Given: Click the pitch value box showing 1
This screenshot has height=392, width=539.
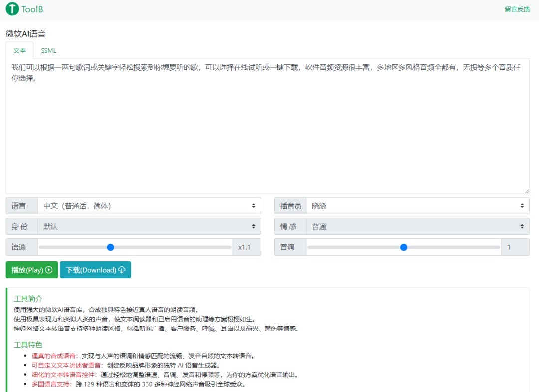Looking at the screenshot, I should pyautogui.click(x=515, y=247).
